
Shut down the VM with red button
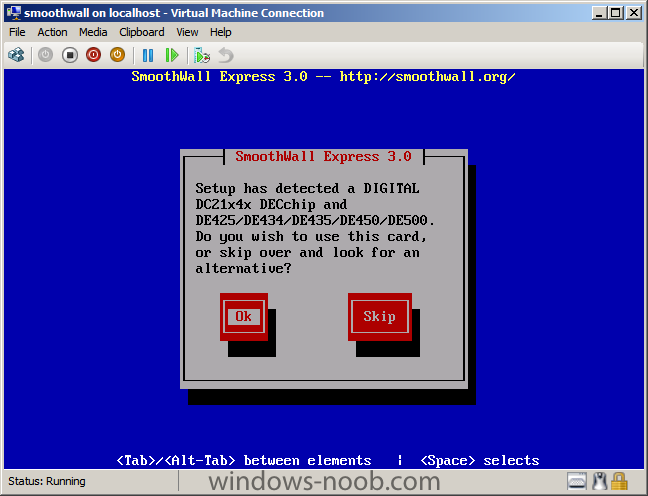[94, 55]
